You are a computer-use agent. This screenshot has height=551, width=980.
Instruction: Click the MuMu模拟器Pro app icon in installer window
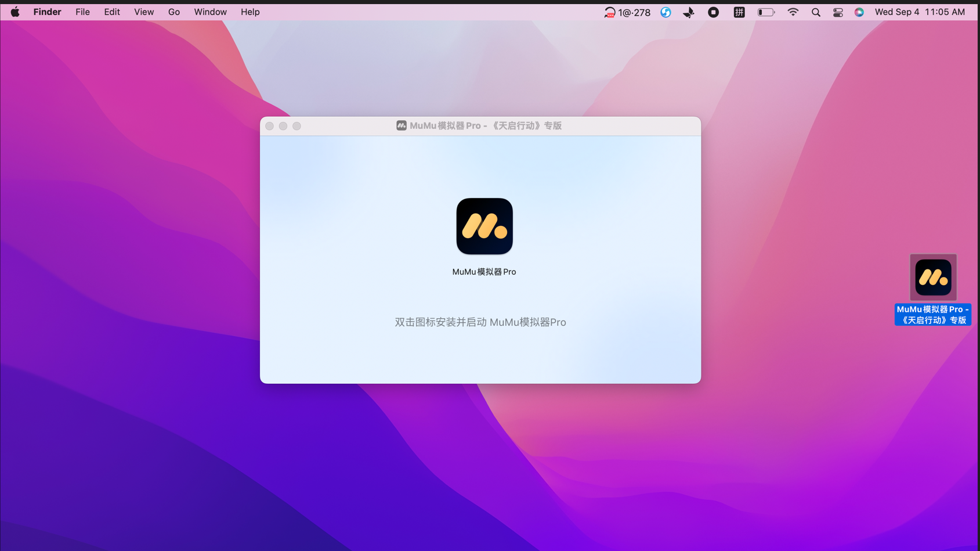(x=484, y=226)
